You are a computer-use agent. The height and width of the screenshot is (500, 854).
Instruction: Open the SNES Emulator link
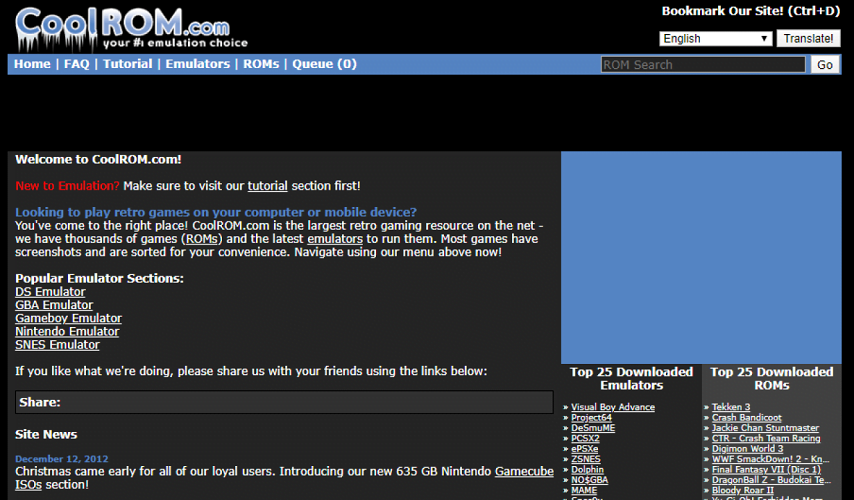click(x=57, y=345)
